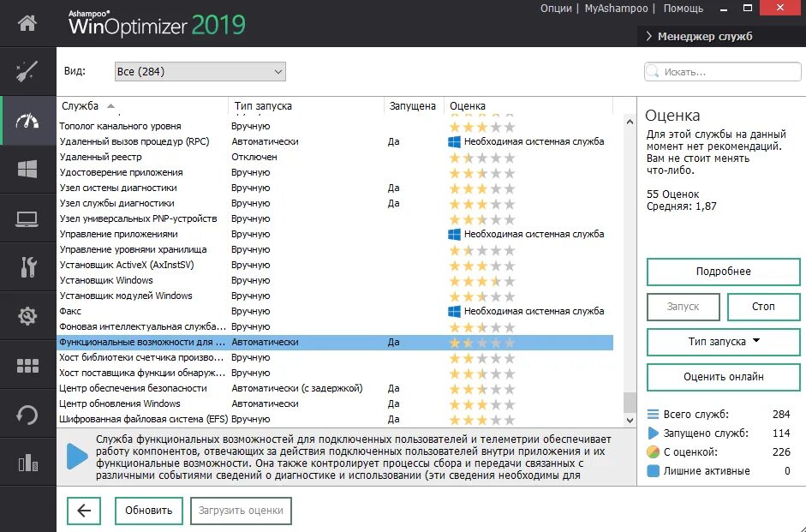Click the Оценить онлайн button
Screen dimensions: 806x532
tap(723, 377)
